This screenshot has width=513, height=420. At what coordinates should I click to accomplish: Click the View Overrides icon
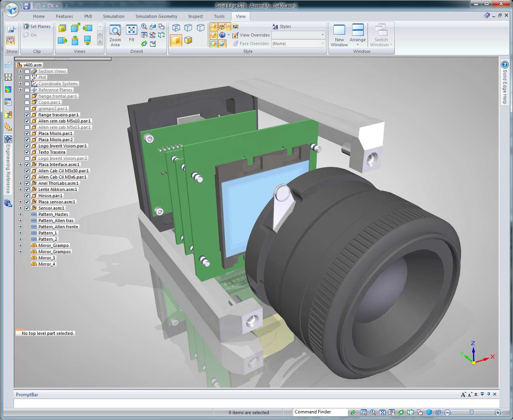[x=235, y=35]
